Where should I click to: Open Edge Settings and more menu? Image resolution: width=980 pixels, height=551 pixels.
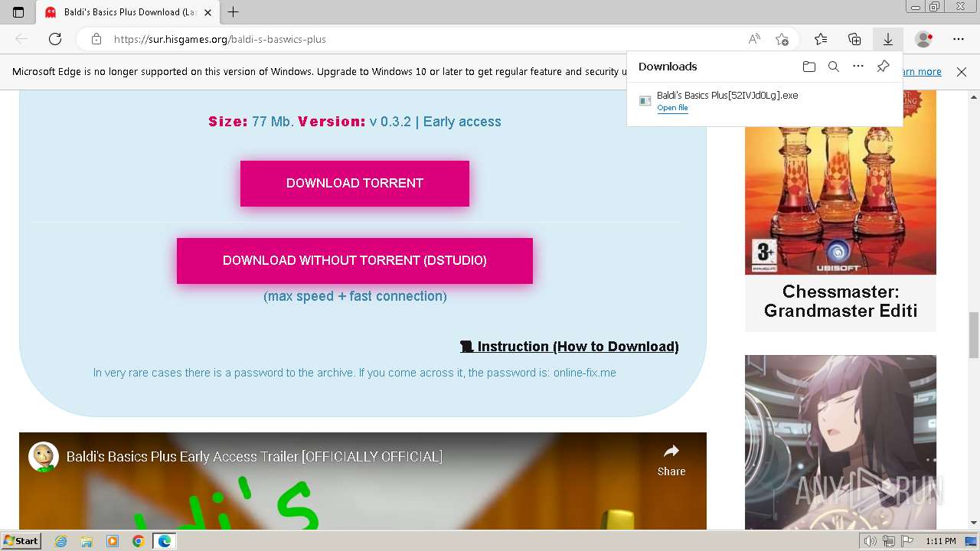(x=959, y=39)
